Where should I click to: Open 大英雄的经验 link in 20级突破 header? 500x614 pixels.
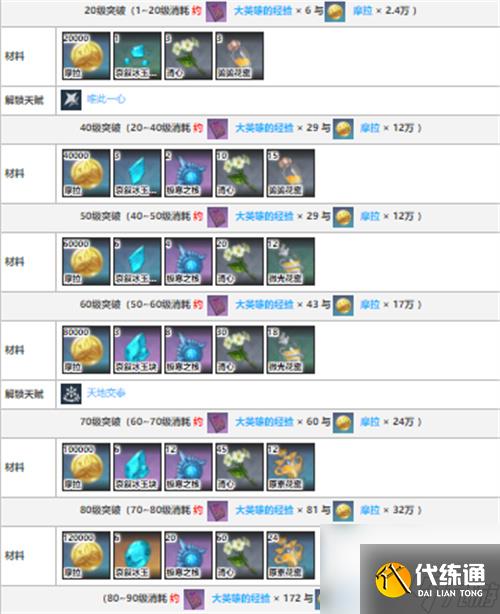click(263, 11)
